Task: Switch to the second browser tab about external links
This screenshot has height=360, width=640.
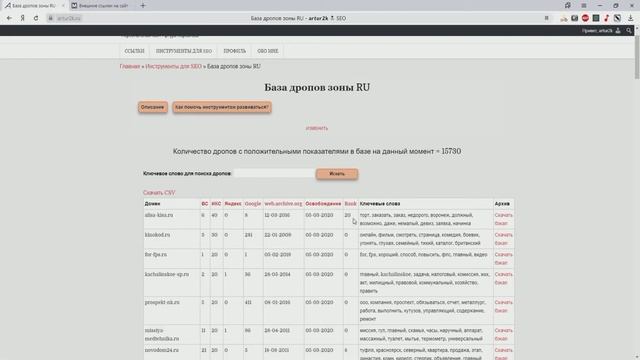Action: tap(102, 6)
